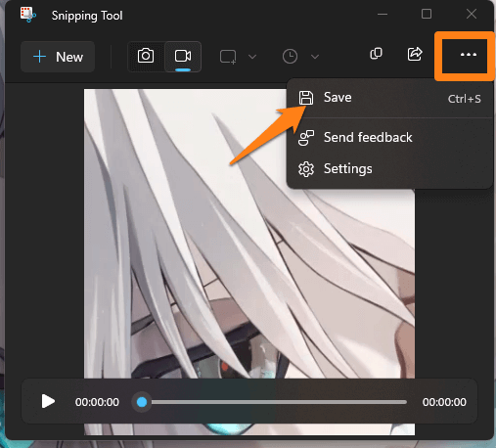Play the recorded video
Viewport: 496px width, 448px height.
48,401
